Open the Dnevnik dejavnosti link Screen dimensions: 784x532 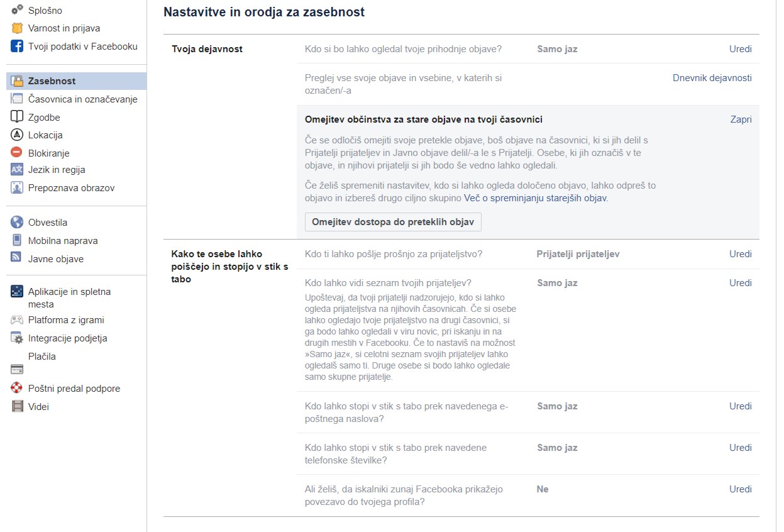[x=712, y=78]
